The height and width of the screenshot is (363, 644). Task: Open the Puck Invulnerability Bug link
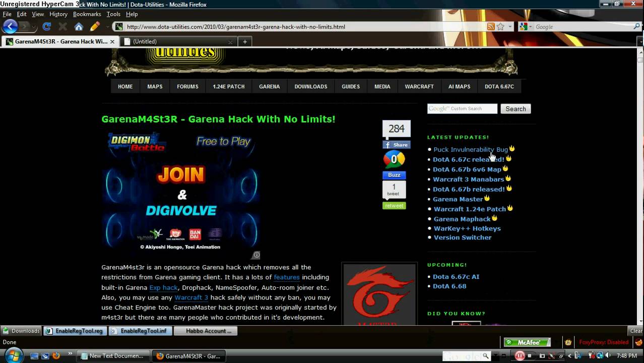(x=471, y=150)
